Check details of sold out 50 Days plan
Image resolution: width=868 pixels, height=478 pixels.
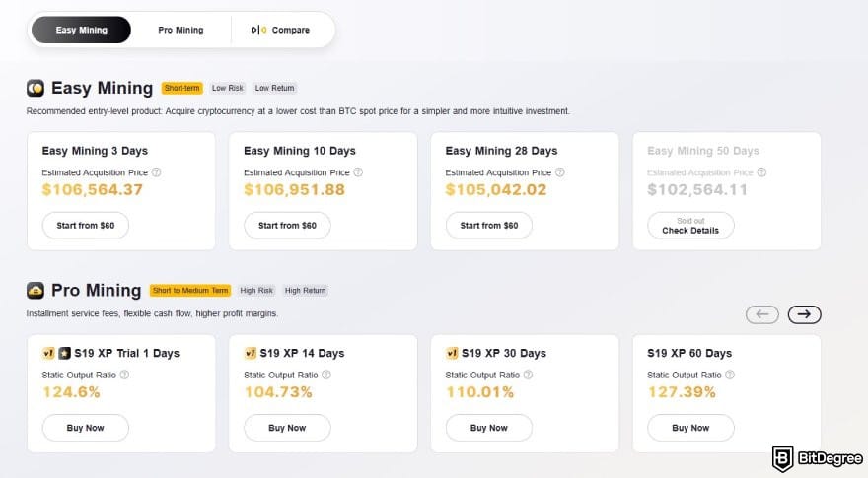click(690, 226)
